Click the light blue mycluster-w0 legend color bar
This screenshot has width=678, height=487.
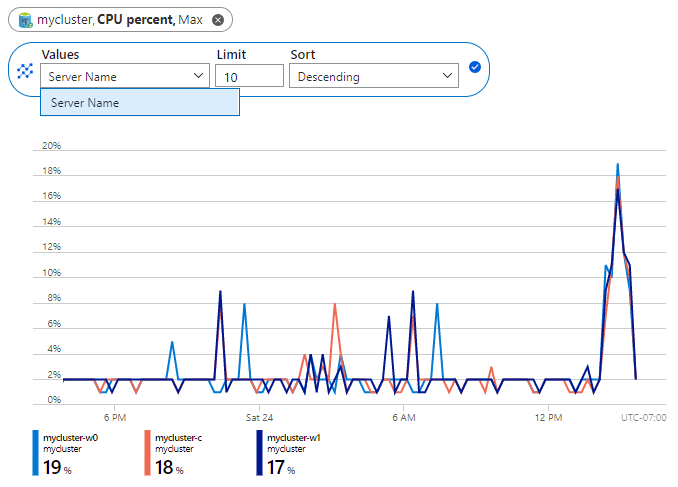pos(36,453)
